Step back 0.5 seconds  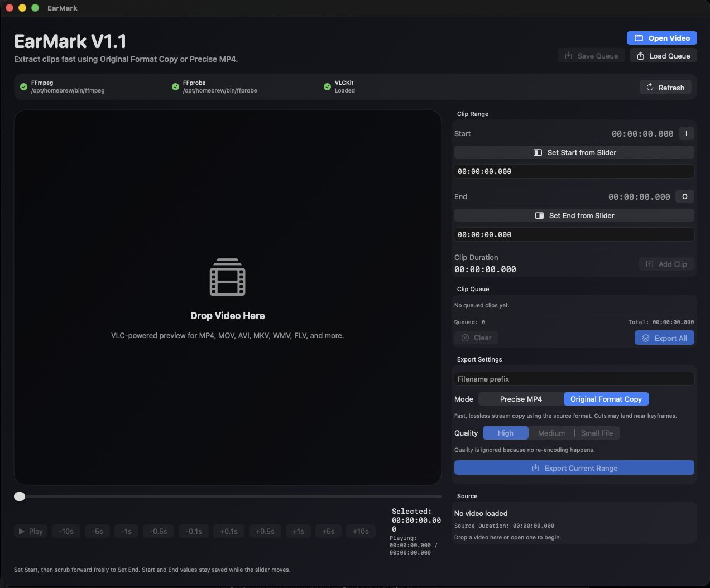tap(159, 531)
